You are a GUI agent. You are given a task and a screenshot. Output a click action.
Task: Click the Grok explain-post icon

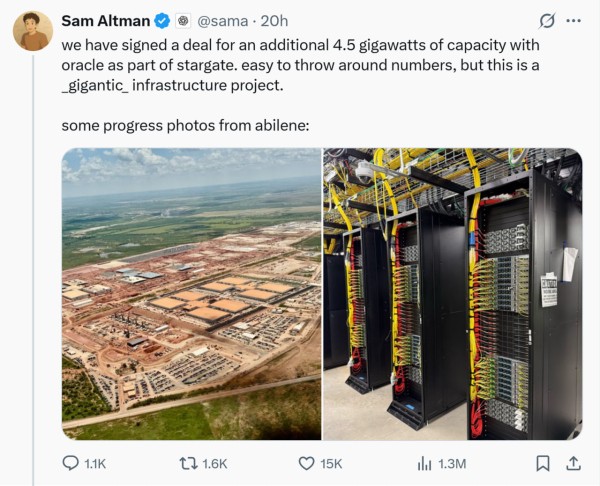coord(547,21)
